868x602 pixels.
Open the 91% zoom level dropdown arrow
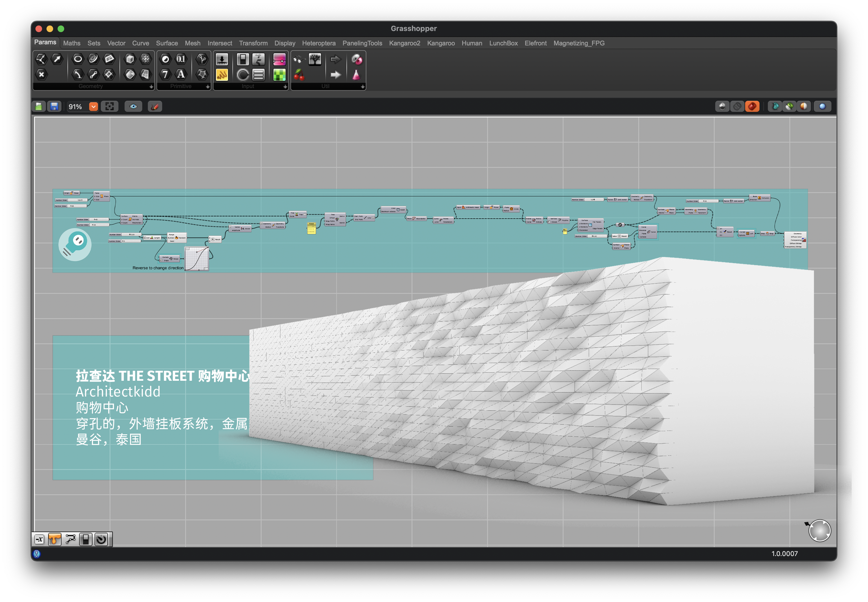tap(93, 107)
